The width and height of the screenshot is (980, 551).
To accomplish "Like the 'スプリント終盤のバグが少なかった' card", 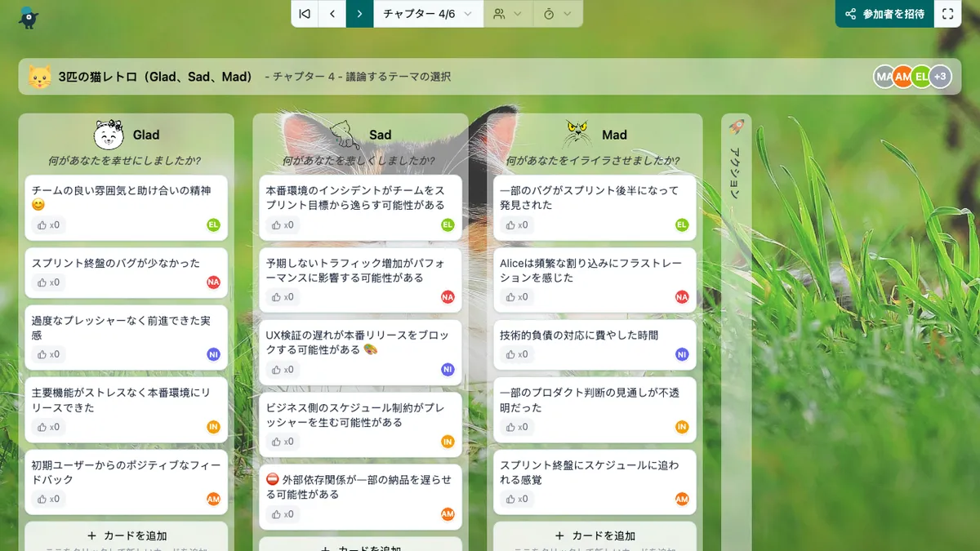I will [x=47, y=282].
